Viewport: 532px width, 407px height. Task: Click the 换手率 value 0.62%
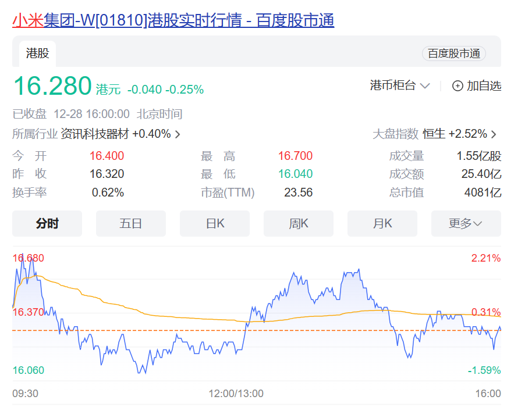[108, 192]
